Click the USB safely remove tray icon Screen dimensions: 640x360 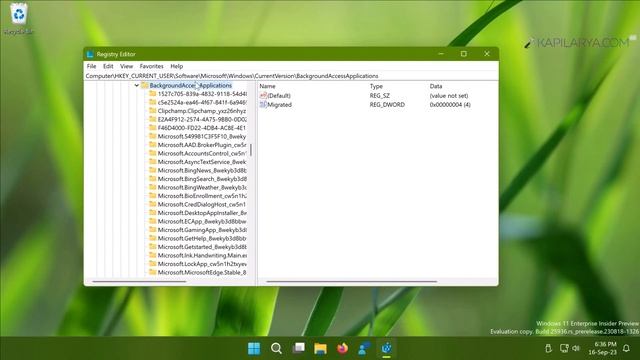tap(549, 348)
